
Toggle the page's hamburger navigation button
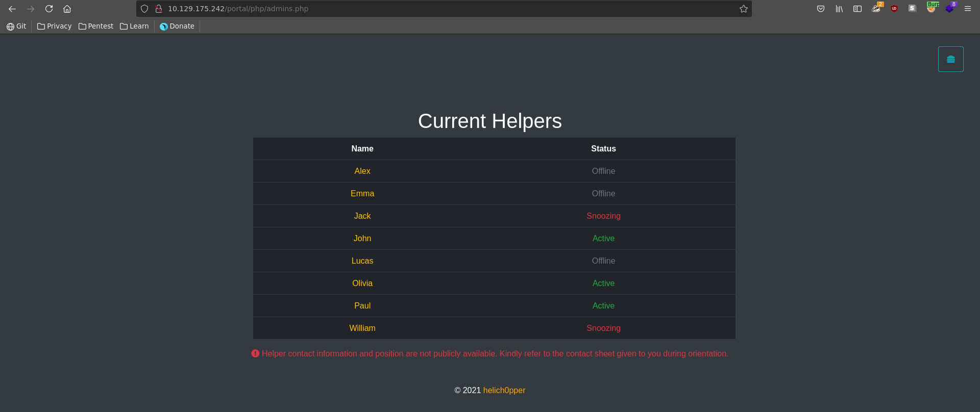point(950,59)
